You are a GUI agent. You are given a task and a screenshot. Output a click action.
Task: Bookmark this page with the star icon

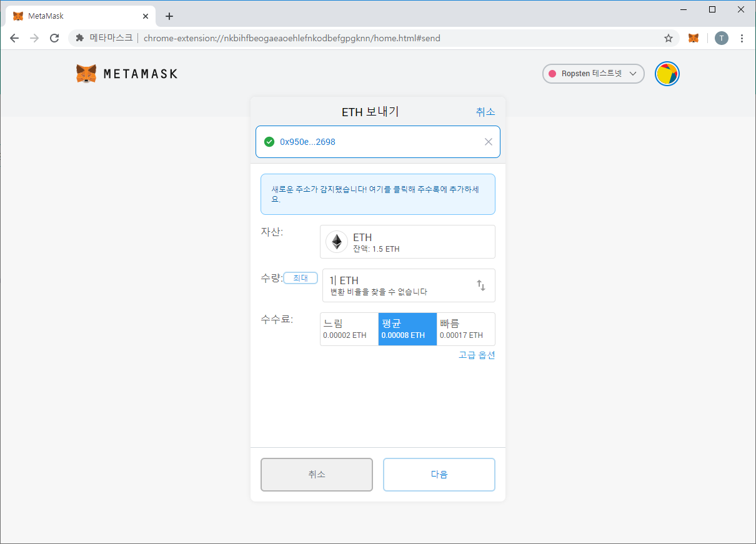coord(669,38)
